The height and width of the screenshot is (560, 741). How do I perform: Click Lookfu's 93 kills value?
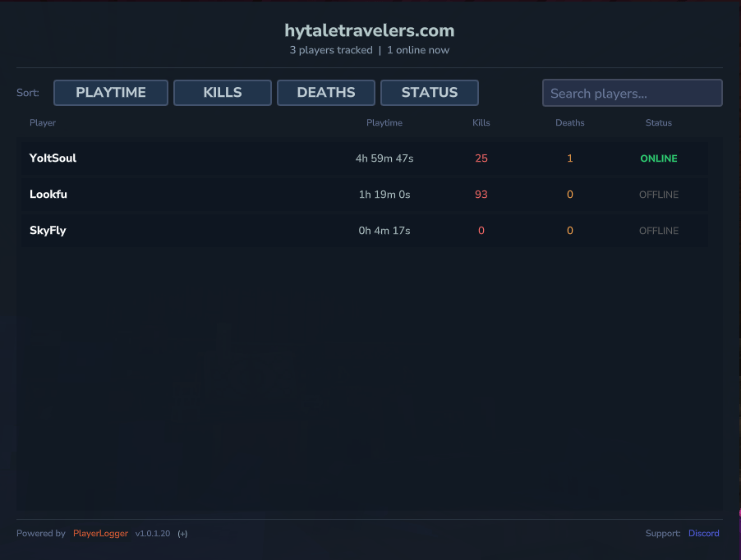point(481,195)
